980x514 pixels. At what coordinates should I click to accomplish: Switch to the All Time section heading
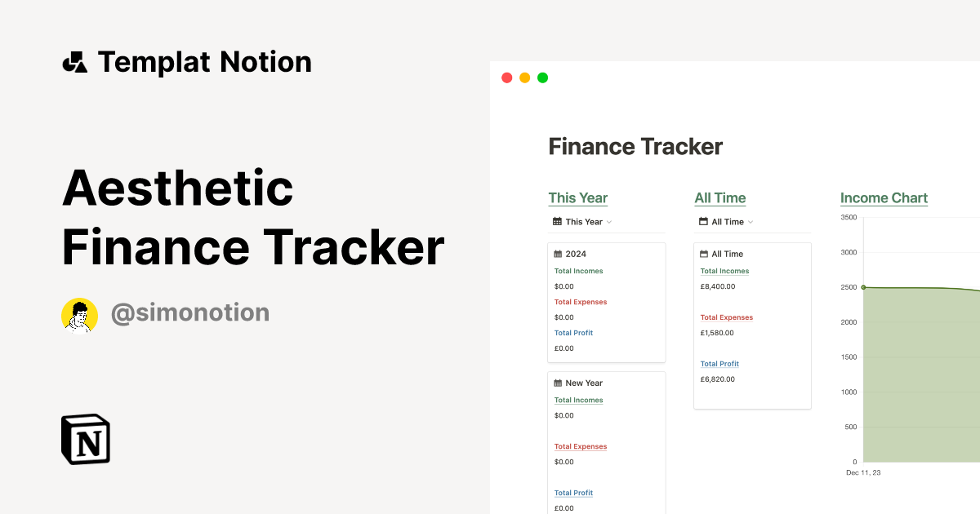tap(719, 197)
